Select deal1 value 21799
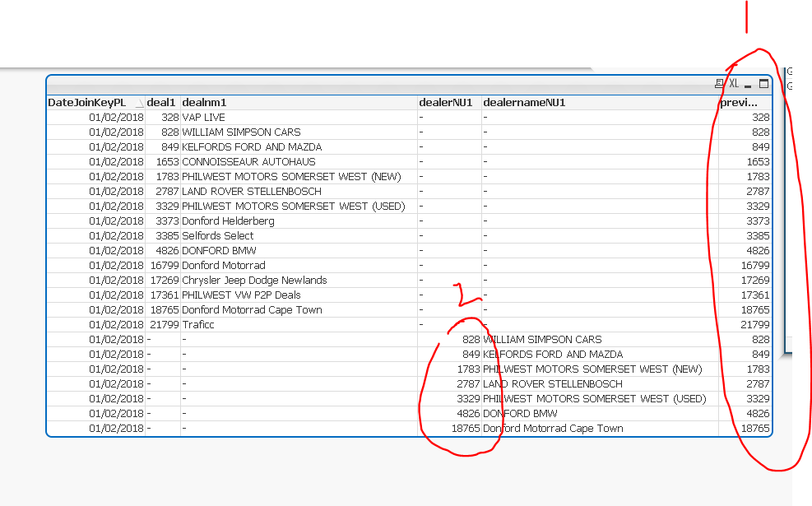This screenshot has height=506, width=812. pos(165,325)
